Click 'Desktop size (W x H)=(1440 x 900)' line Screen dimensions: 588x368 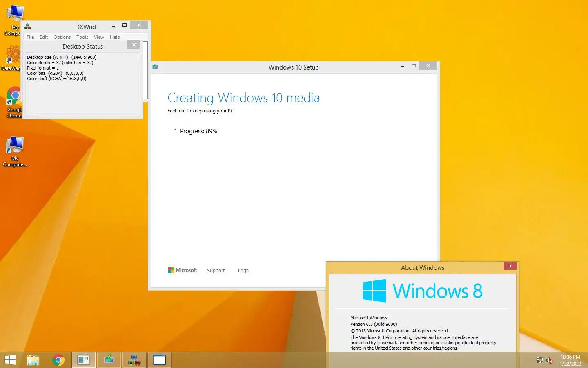click(62, 57)
